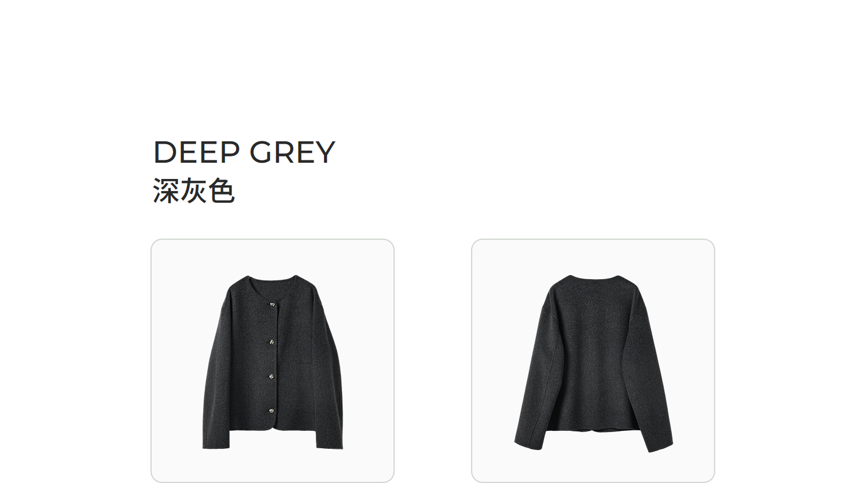Click the second button on the front jacket

[x=270, y=342]
